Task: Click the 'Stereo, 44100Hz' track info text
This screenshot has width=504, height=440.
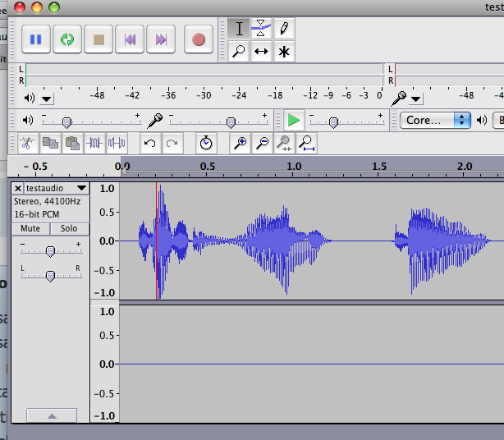Action: pos(47,201)
